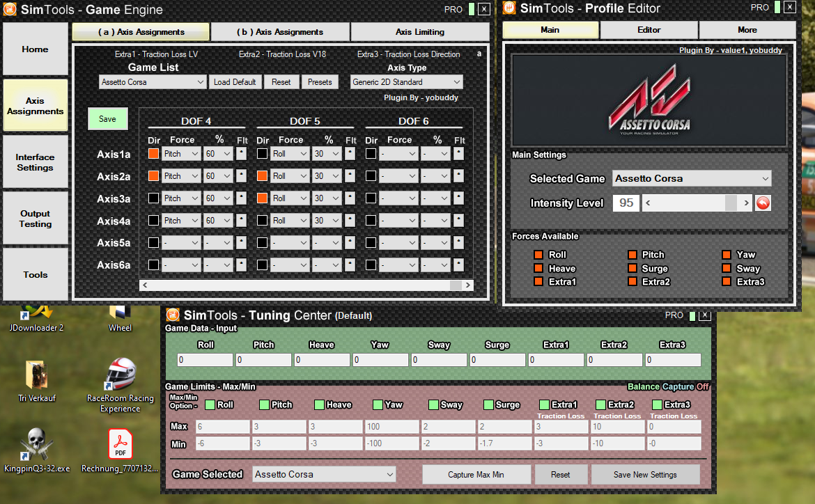
Task: Open Game List dropdown in Game Engine
Action: click(x=153, y=82)
